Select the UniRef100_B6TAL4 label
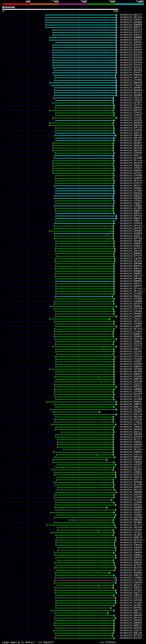 pos(131,93)
